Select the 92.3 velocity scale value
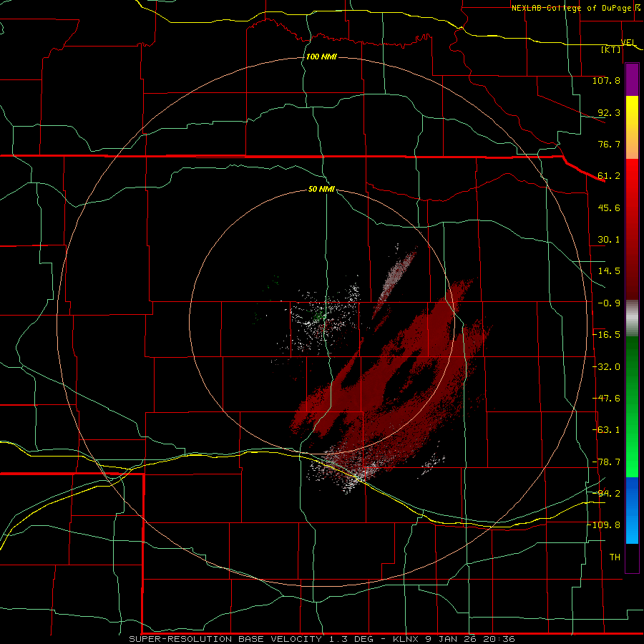 coord(609,112)
